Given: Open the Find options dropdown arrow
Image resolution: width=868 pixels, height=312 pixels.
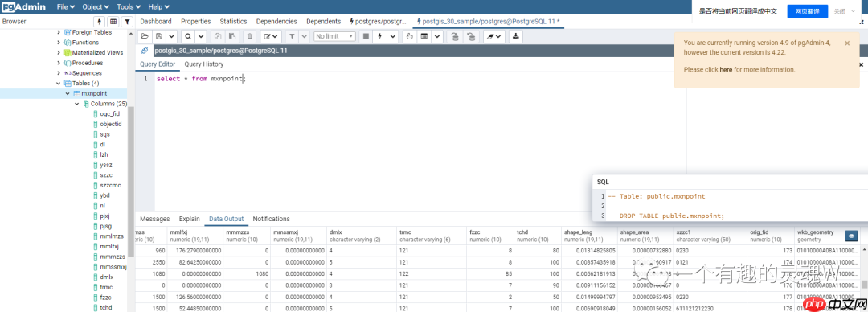Looking at the screenshot, I should click(x=201, y=36).
